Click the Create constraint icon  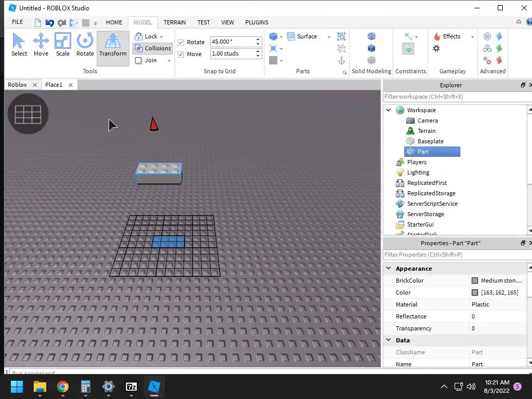tap(408, 36)
